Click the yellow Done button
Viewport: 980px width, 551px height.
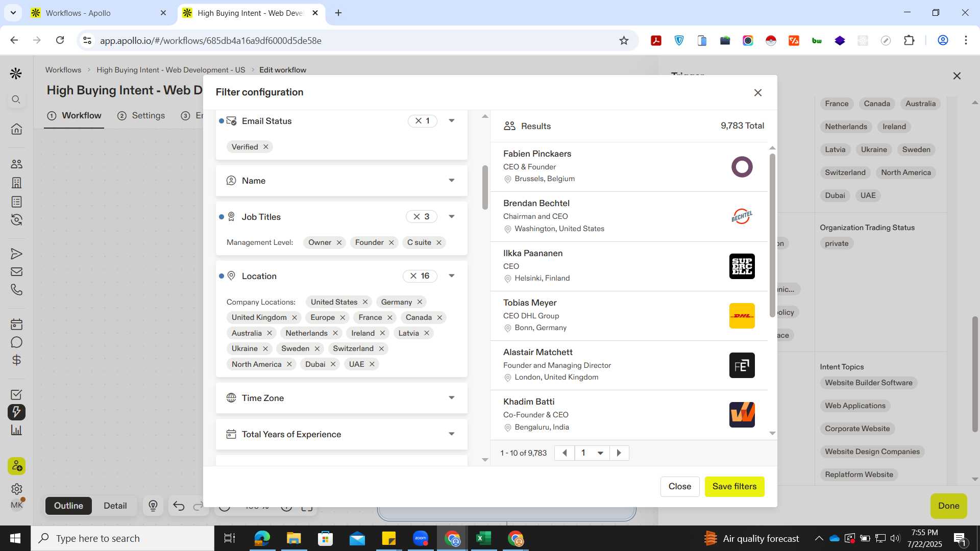pos(948,506)
